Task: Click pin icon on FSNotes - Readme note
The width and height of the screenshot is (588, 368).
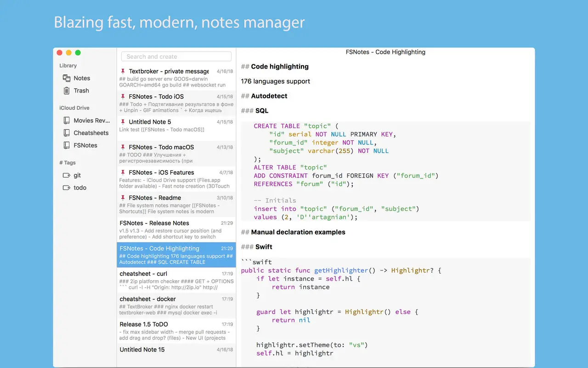Action: (123, 198)
